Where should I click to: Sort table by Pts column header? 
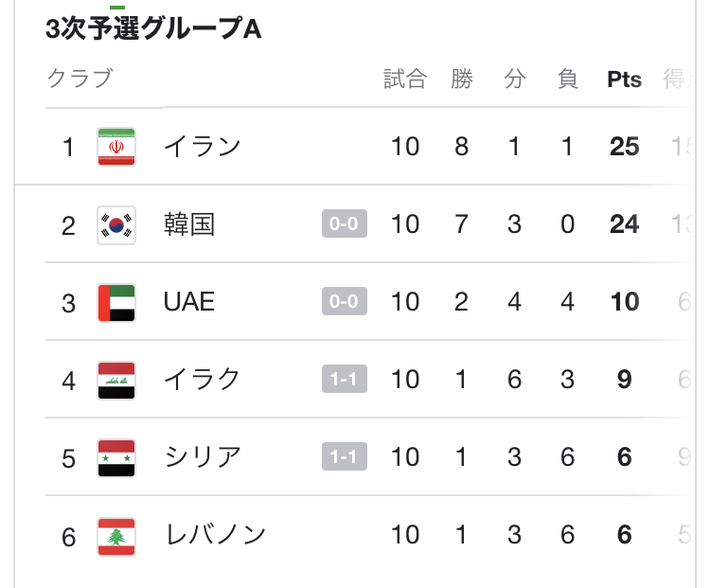624,80
